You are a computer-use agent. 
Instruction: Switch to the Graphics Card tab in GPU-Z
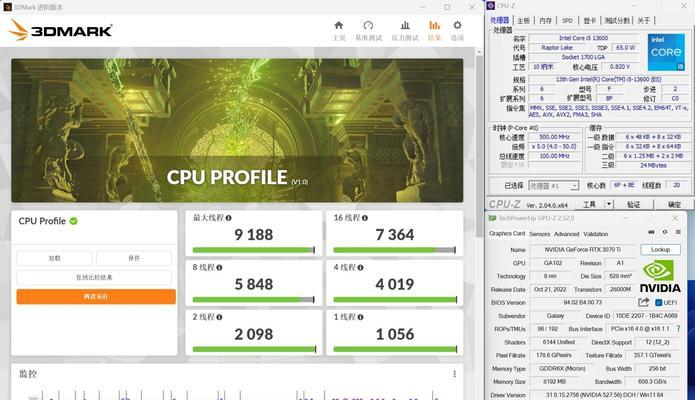tap(507, 234)
